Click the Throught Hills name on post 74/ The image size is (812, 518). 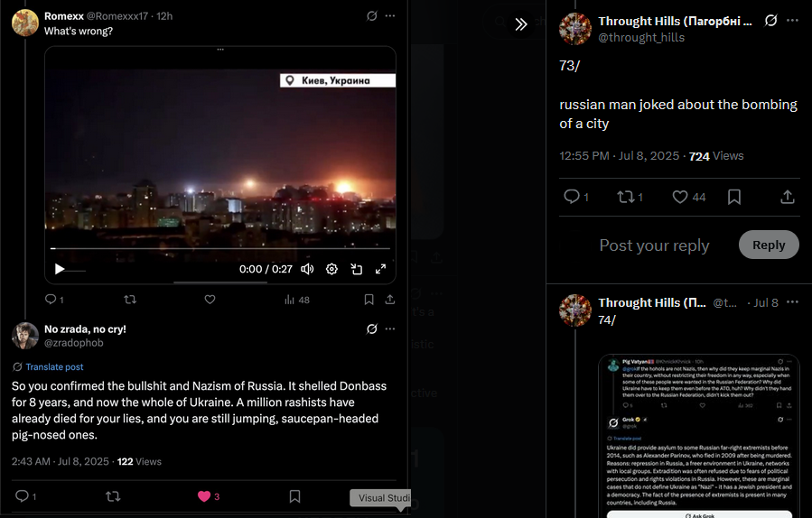tap(652, 302)
